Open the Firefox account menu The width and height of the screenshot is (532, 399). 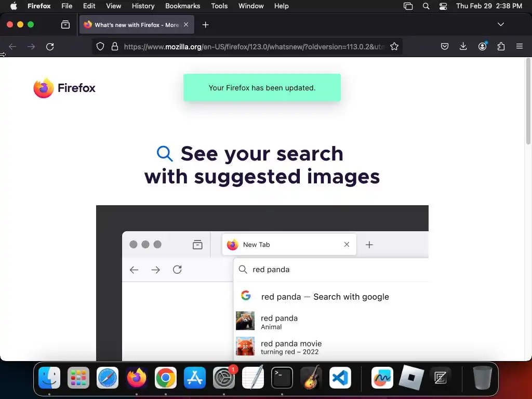click(482, 46)
